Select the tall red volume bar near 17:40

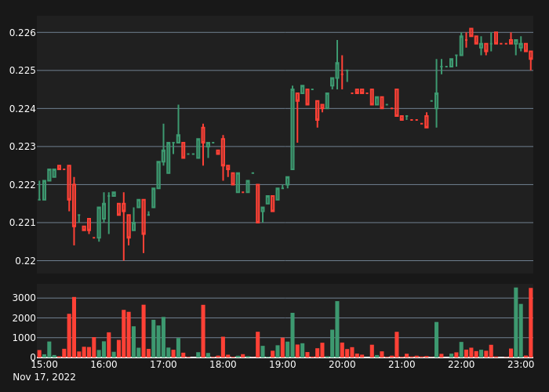point(203,331)
